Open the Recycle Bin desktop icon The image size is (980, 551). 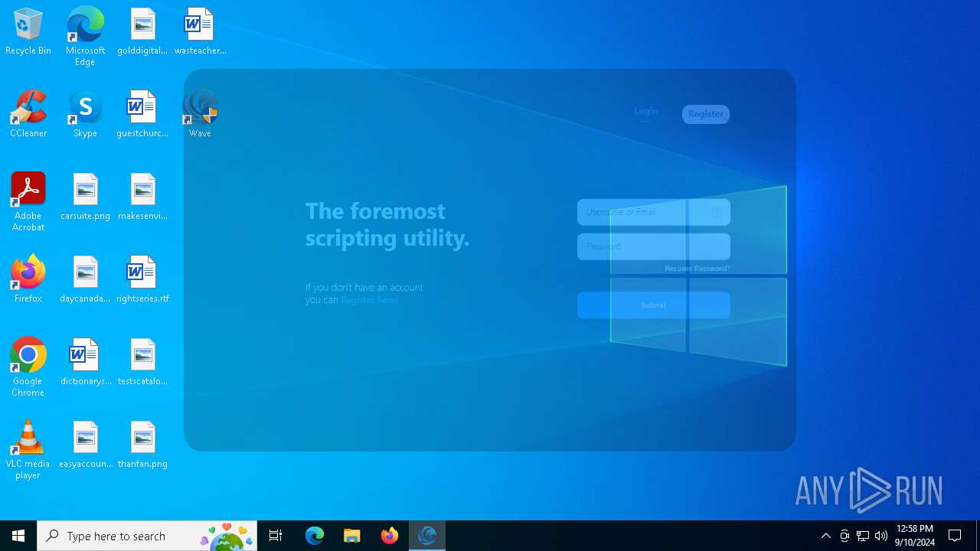tap(28, 31)
